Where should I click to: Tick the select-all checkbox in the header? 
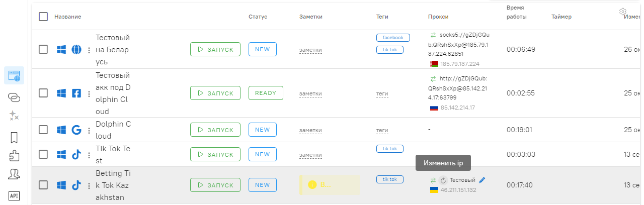point(43,17)
